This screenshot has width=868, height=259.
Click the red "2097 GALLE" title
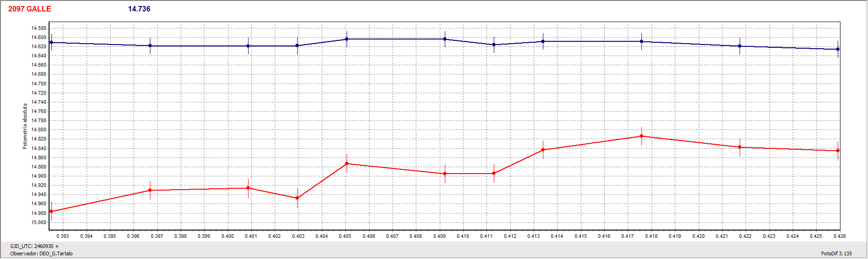tap(29, 9)
